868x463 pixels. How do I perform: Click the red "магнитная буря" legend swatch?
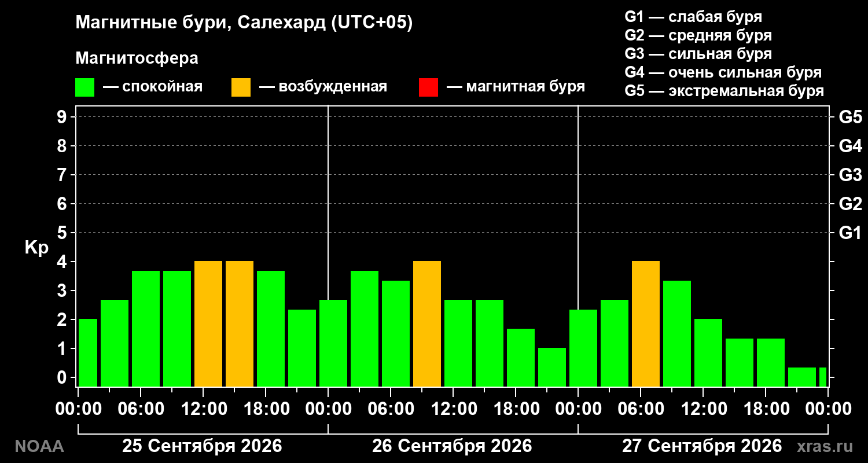(x=429, y=87)
